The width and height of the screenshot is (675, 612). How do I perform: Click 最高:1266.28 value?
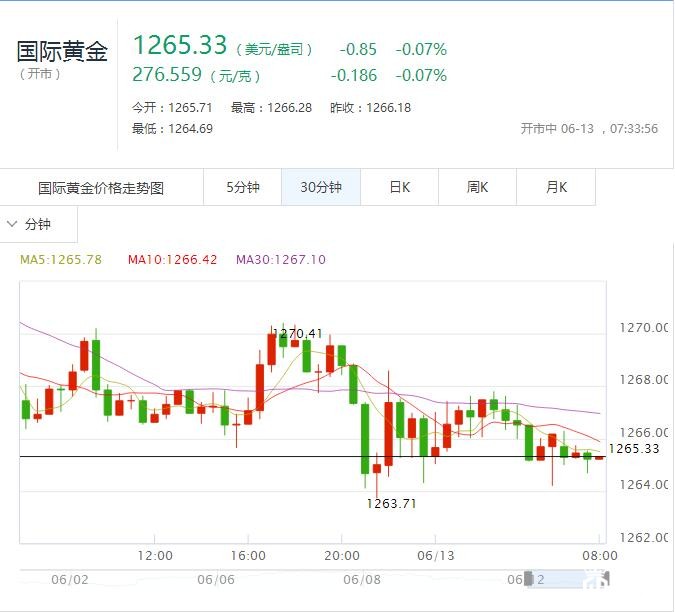point(271,108)
